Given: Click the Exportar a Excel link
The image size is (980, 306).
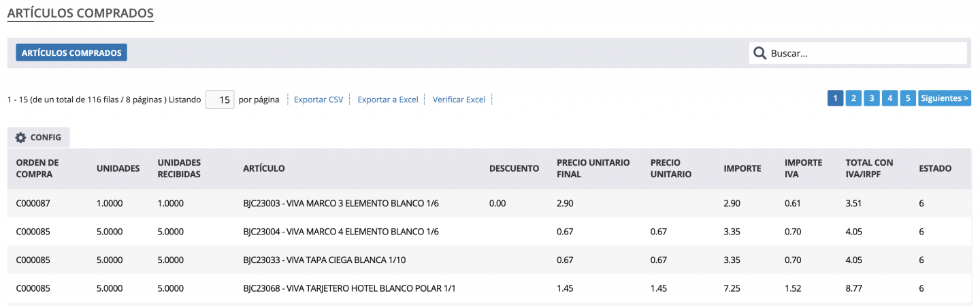Looking at the screenshot, I should pyautogui.click(x=388, y=100).
